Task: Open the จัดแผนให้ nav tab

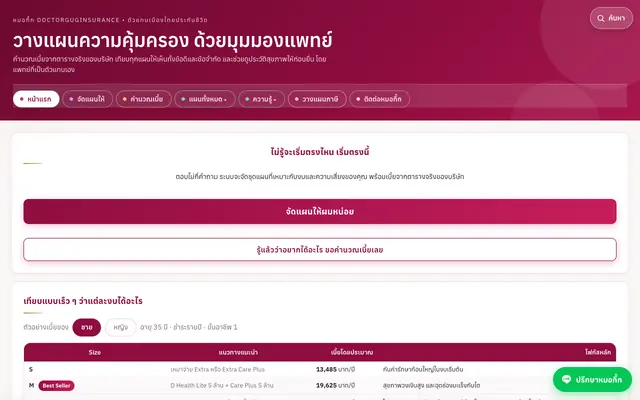Action: click(x=87, y=99)
